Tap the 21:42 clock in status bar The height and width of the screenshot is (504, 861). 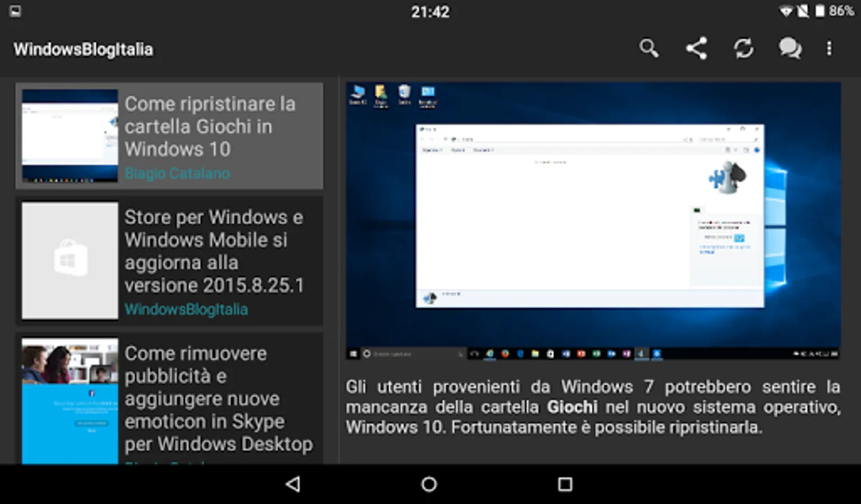tap(430, 12)
